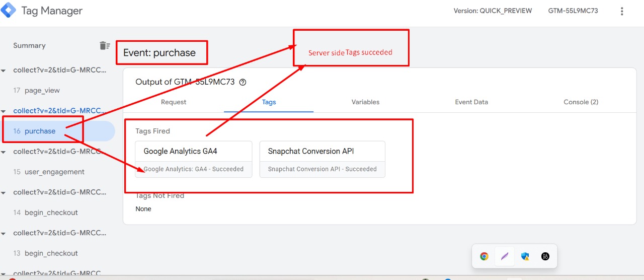The image size is (644, 280).
Task: Click the Tag Manager title text
Action: pos(52,11)
